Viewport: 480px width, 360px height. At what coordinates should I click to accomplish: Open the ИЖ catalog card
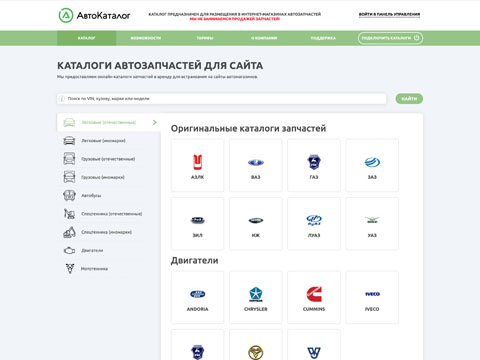(x=256, y=224)
